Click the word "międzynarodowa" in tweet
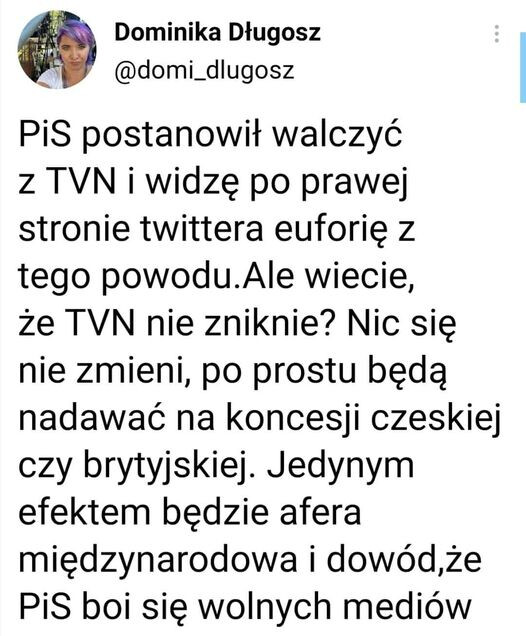Screen dimensions: 526x636 click(x=158, y=561)
